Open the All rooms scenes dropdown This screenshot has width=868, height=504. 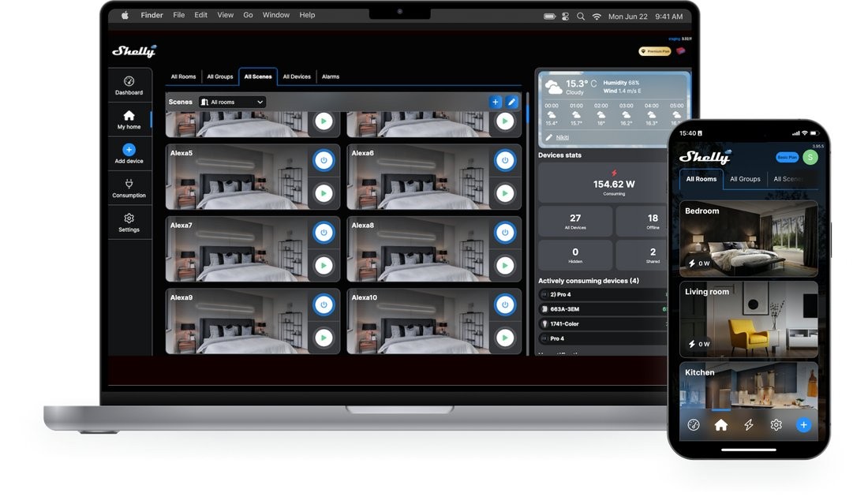coord(232,102)
